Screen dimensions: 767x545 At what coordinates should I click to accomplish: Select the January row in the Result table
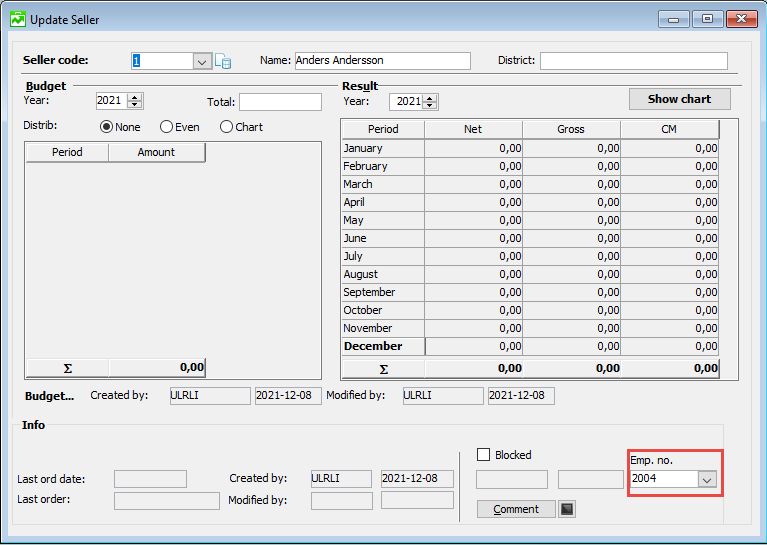(530, 148)
